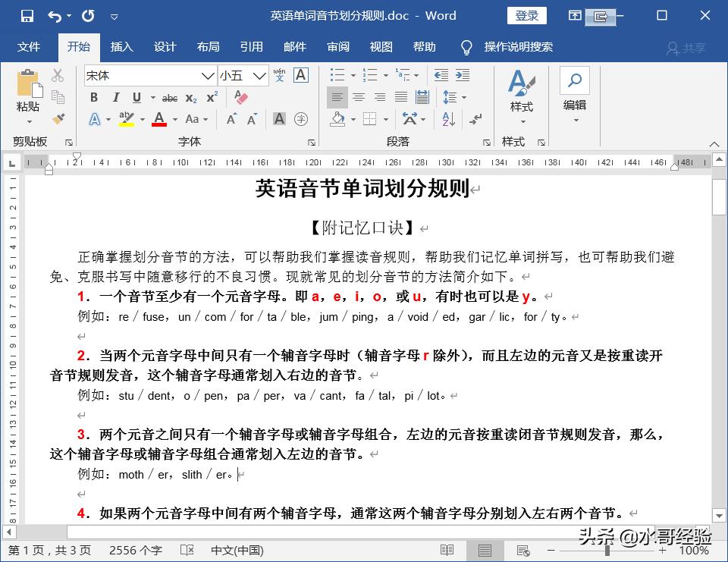The width and height of the screenshot is (728, 562).
Task: Click the Decrease Indent icon
Action: 439,74
